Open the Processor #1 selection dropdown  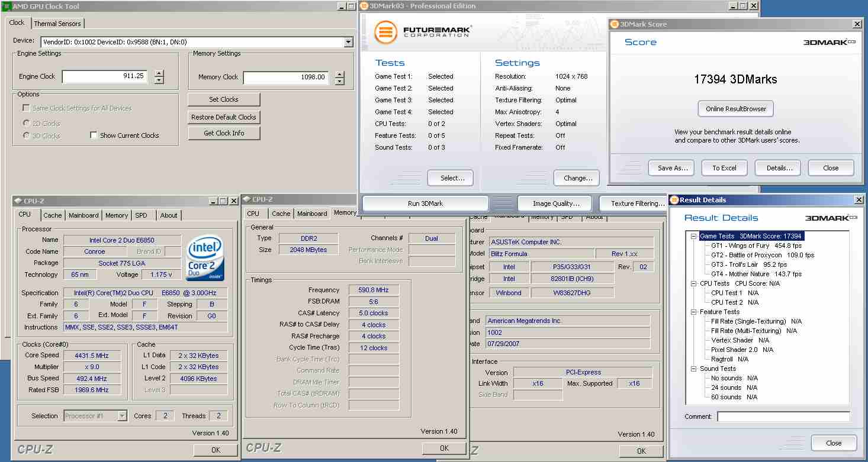pos(122,416)
